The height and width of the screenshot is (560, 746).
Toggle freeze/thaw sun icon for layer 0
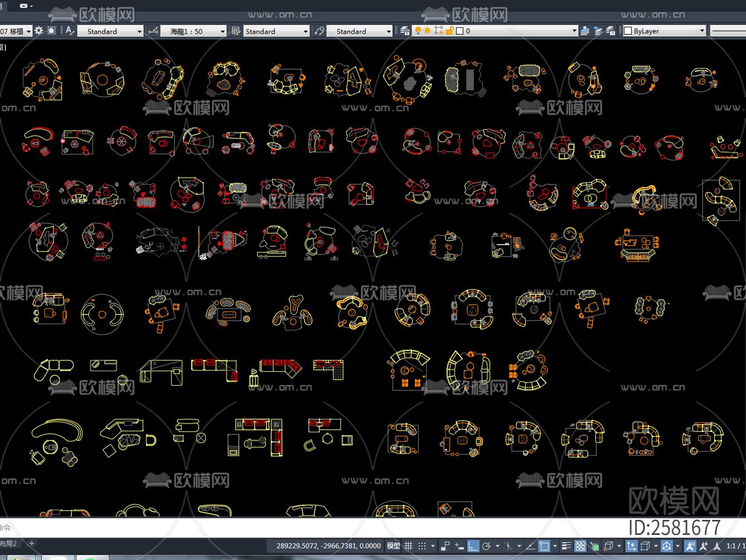[x=427, y=31]
